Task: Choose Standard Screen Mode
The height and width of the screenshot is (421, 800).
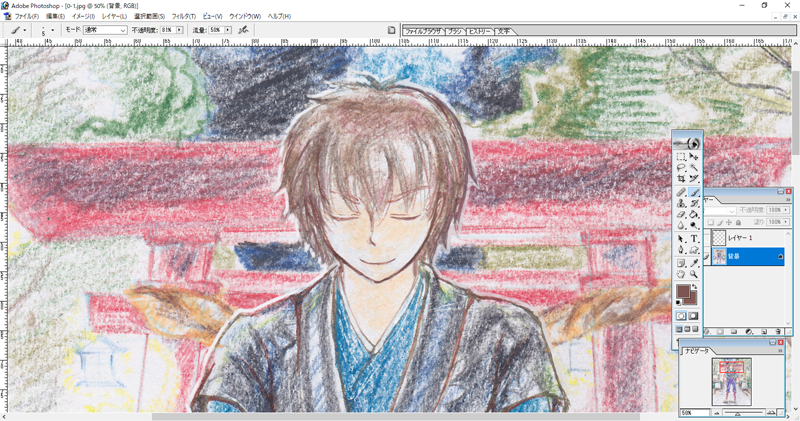Action: click(x=679, y=329)
